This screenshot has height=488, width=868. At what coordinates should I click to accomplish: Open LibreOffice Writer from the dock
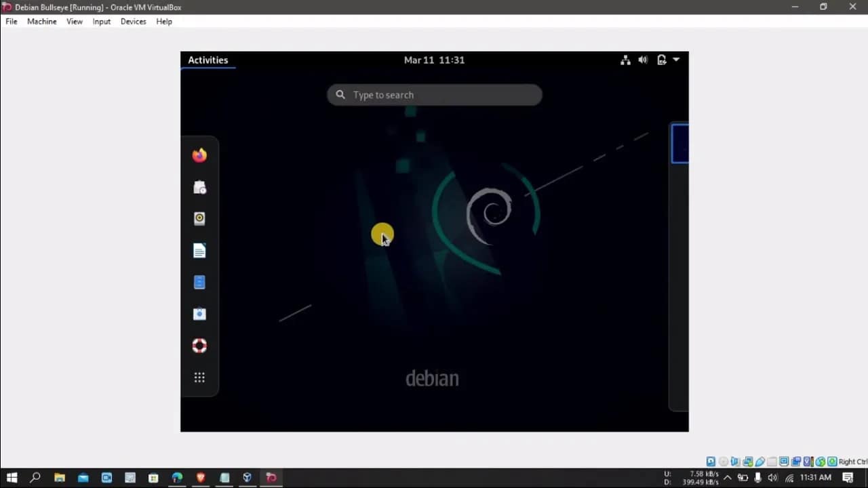[x=199, y=250]
